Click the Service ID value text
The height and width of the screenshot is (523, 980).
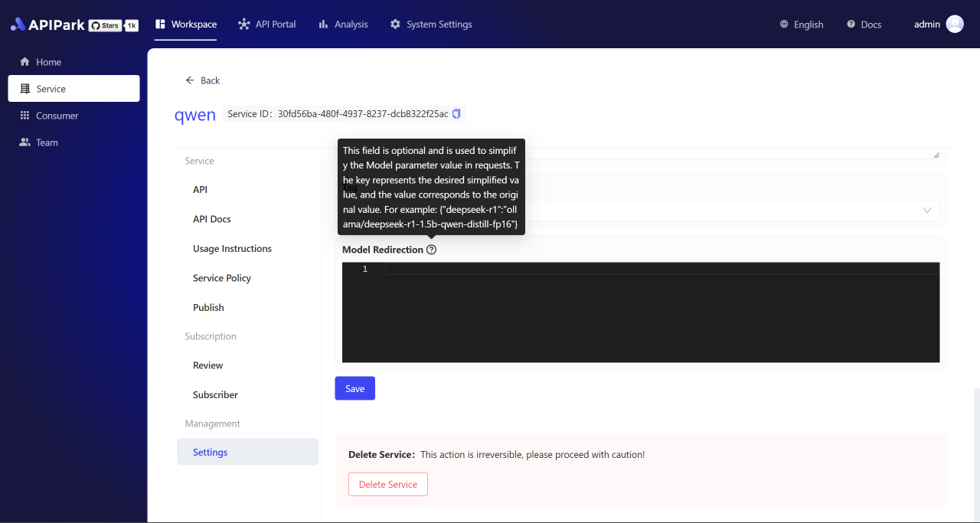coord(363,113)
